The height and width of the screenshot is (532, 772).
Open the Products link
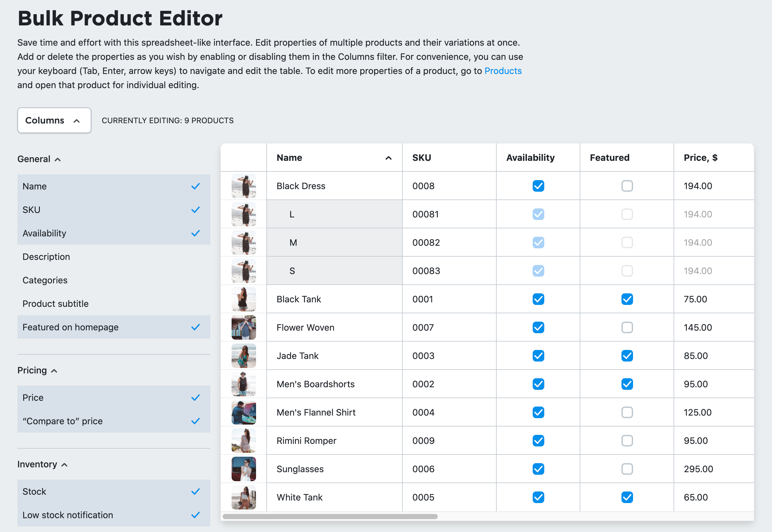[x=503, y=71]
